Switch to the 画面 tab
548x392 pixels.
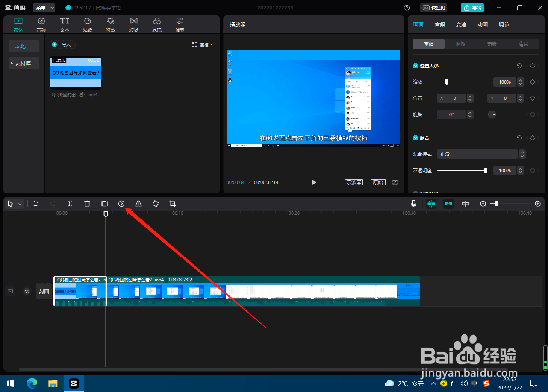(x=418, y=25)
